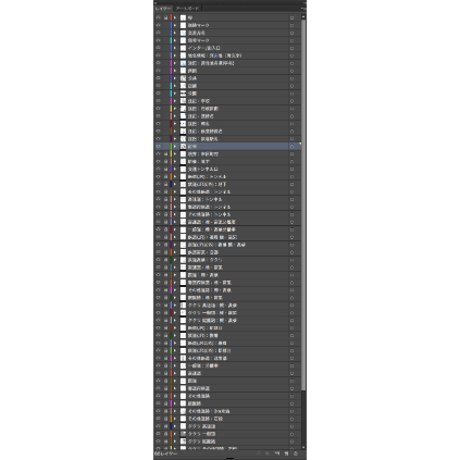Viewport: 460px width, 460px height.
Task: Toggle visibility of ククリ 高速道：橋・高架 layer
Action: (158, 305)
